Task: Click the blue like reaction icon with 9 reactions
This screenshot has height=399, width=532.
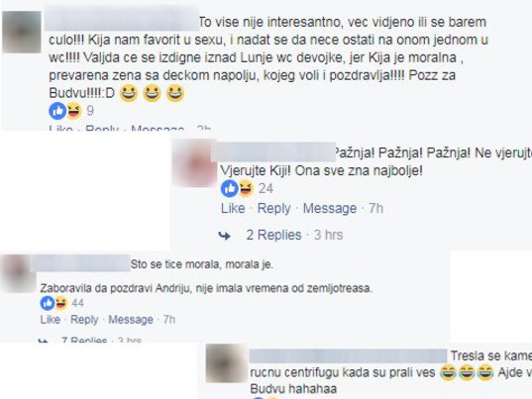Action: pyautogui.click(x=57, y=111)
